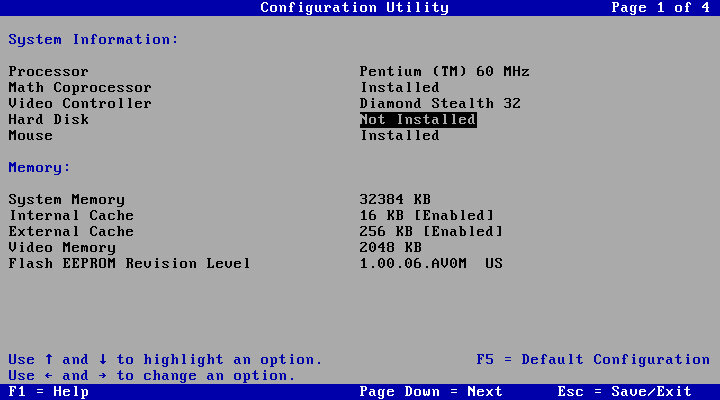Toggle the External Cache "256 KB [Enabled]" value
Image resolution: width=720 pixels, height=400 pixels.
(x=431, y=232)
